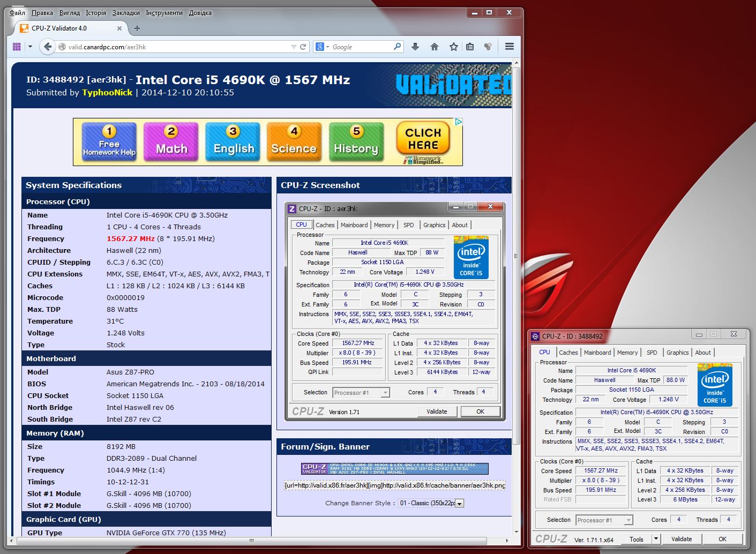
Task: Reload page using address bar refresh icon
Action: point(303,47)
